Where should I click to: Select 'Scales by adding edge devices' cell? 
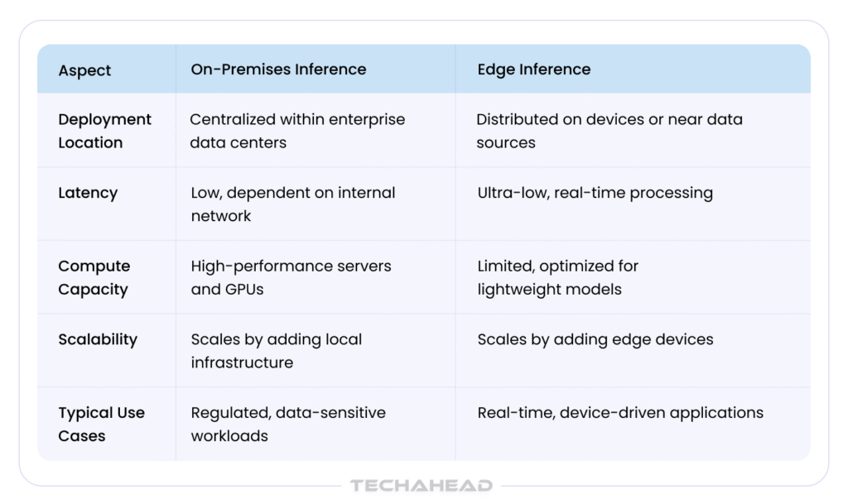[595, 339]
